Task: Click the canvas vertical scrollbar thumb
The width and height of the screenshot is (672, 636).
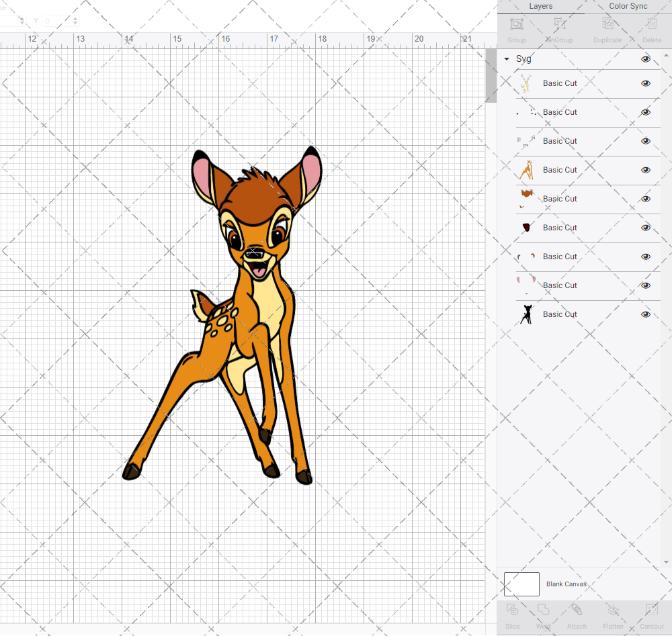Action: (x=491, y=76)
